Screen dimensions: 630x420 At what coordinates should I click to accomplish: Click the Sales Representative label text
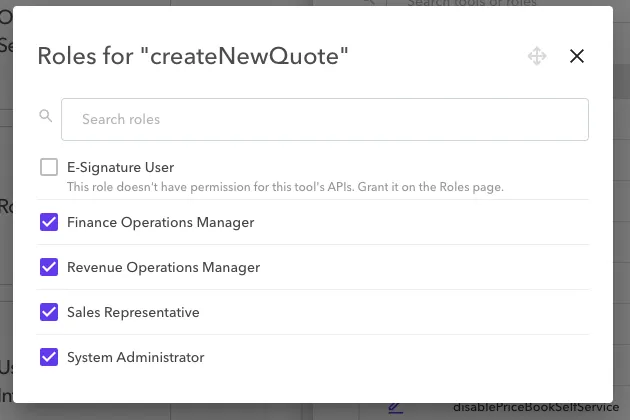pyautogui.click(x=133, y=312)
